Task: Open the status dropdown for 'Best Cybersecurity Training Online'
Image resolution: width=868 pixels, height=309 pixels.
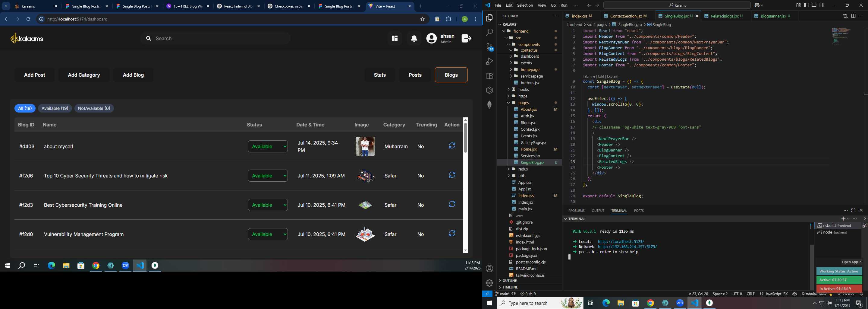Action: (x=268, y=205)
